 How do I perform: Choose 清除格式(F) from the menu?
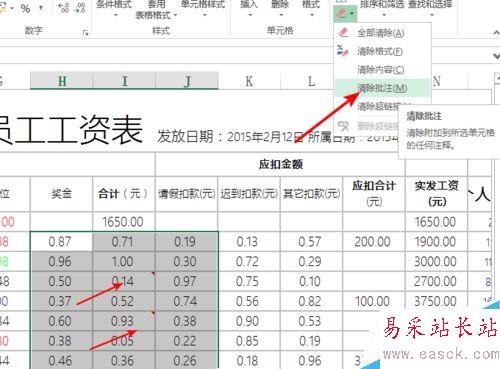click(380, 51)
